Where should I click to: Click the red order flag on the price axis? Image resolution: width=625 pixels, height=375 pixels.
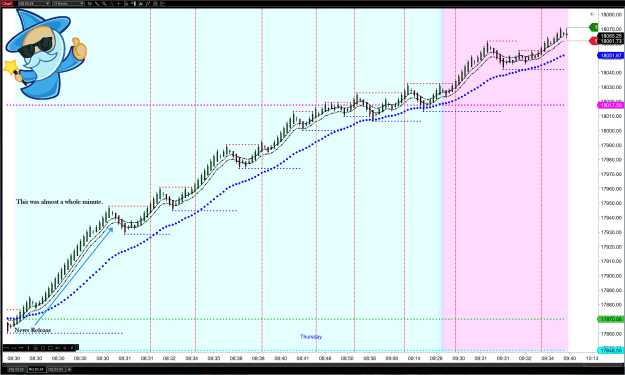594,41
